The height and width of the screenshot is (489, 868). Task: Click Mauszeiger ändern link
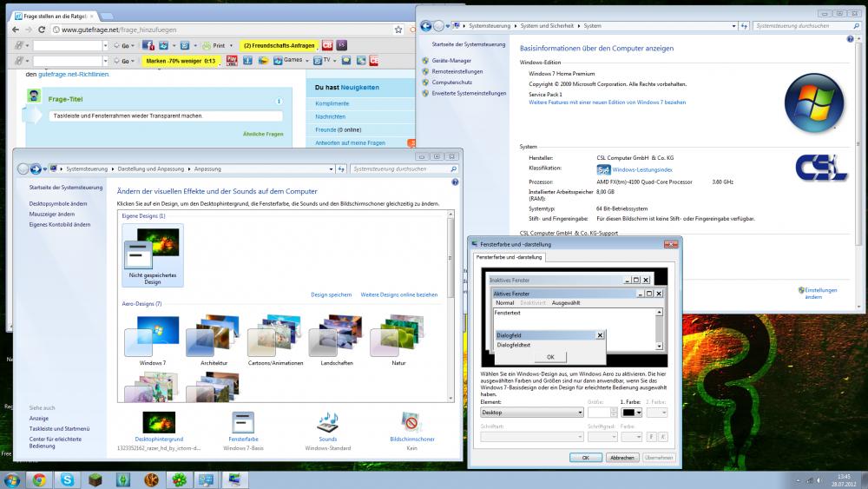[x=51, y=214]
